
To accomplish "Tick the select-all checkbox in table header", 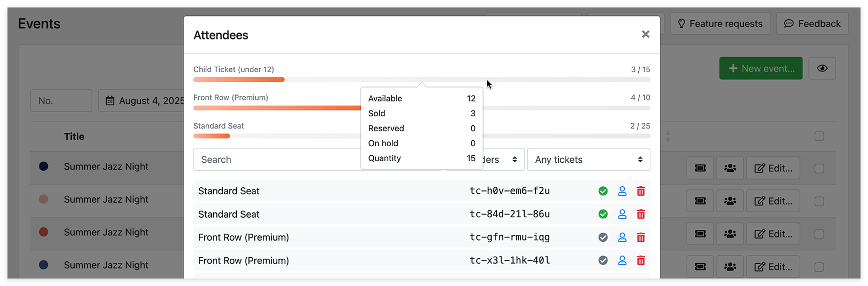I will pos(819,137).
